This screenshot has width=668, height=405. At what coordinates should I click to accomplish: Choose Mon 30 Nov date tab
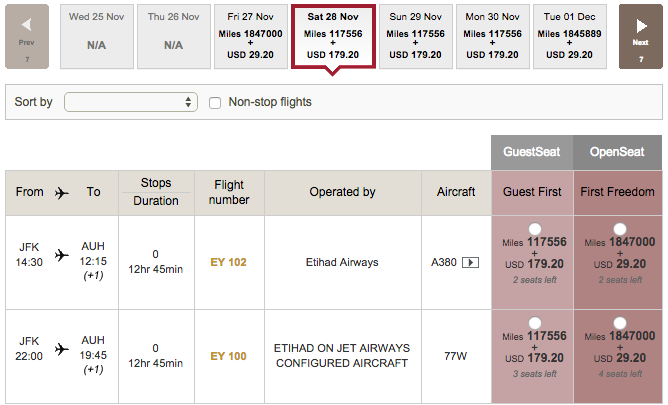coord(492,37)
